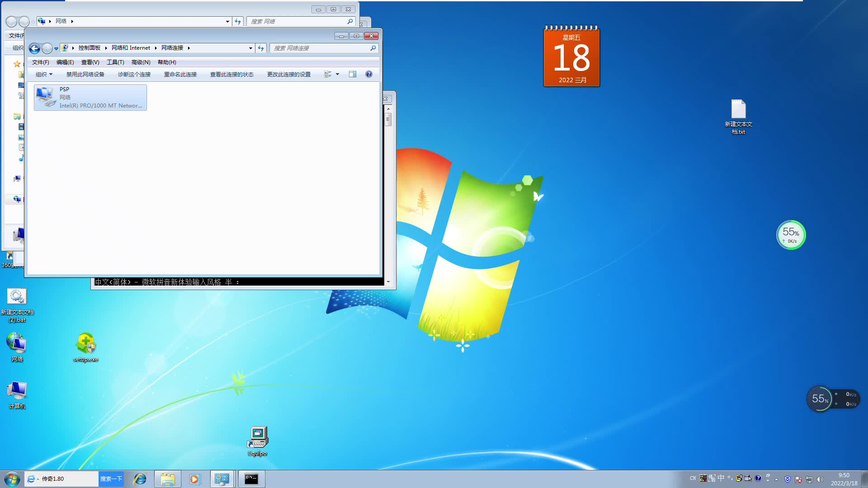Select 新建文本文档(2).bat desktop icon
The height and width of the screenshot is (488, 868).
click(x=17, y=306)
